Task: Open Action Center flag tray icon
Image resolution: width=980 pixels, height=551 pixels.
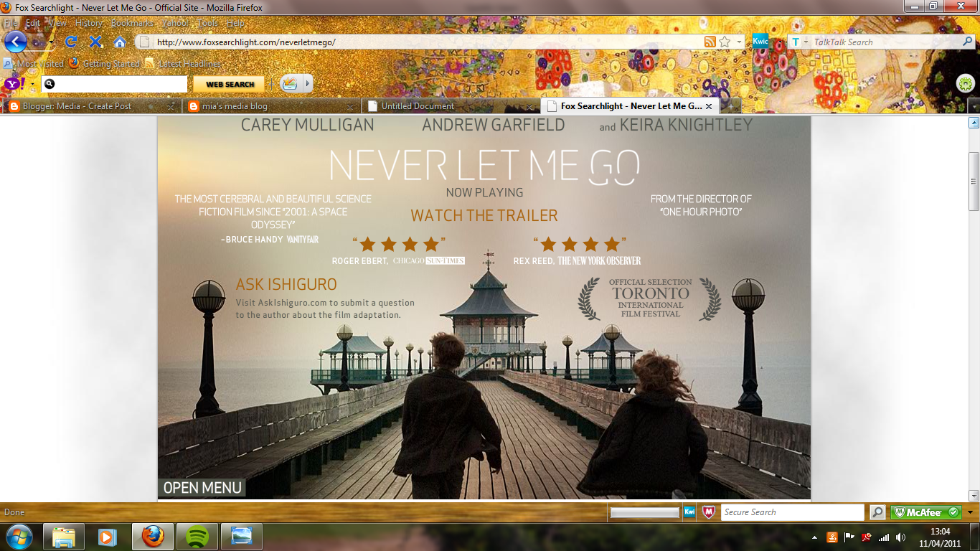Action: tap(849, 537)
